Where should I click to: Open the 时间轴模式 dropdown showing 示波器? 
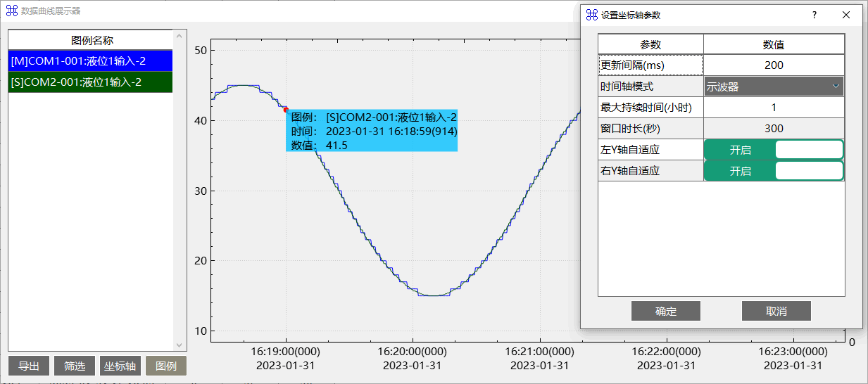coord(774,87)
